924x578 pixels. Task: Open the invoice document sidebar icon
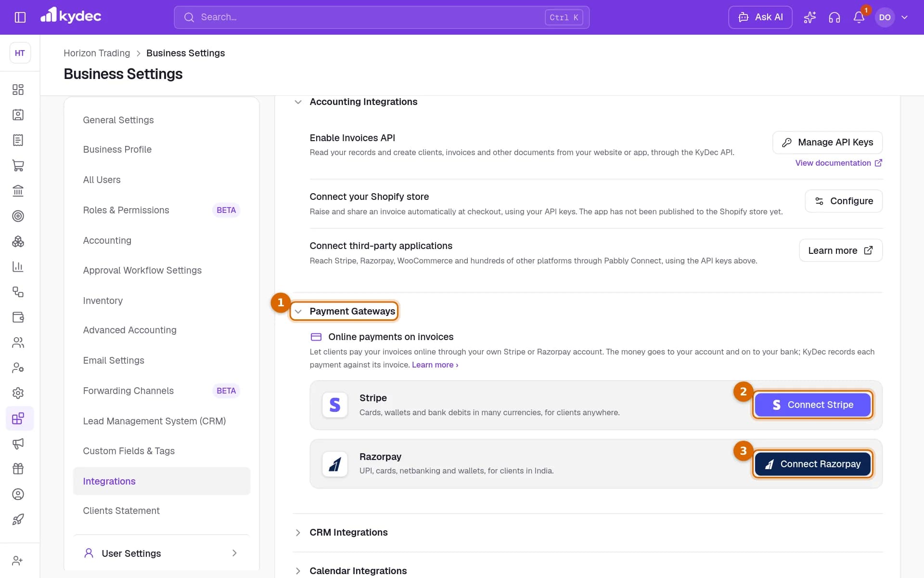click(18, 140)
